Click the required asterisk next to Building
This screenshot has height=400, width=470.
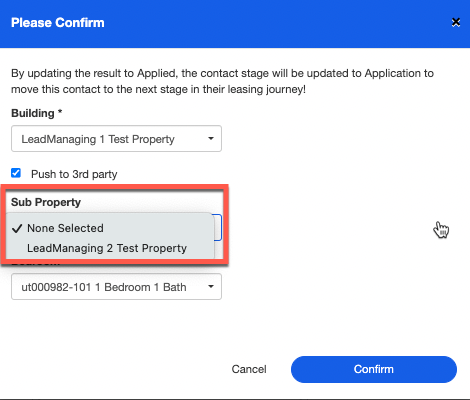(x=60, y=111)
